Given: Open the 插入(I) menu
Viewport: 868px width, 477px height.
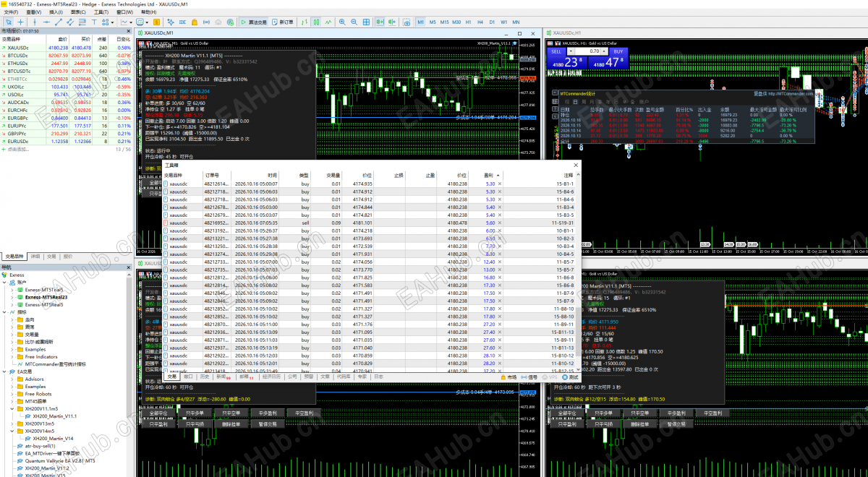Looking at the screenshot, I should [56, 12].
